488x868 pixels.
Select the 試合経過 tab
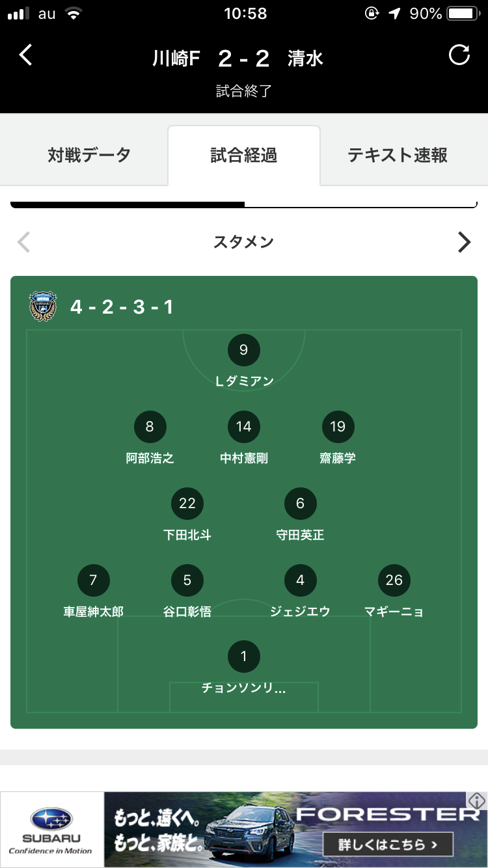[x=244, y=155]
